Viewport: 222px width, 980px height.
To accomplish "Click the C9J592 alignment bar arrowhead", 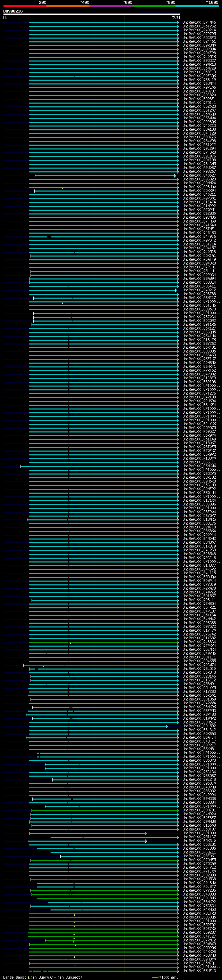I will 166,726.
